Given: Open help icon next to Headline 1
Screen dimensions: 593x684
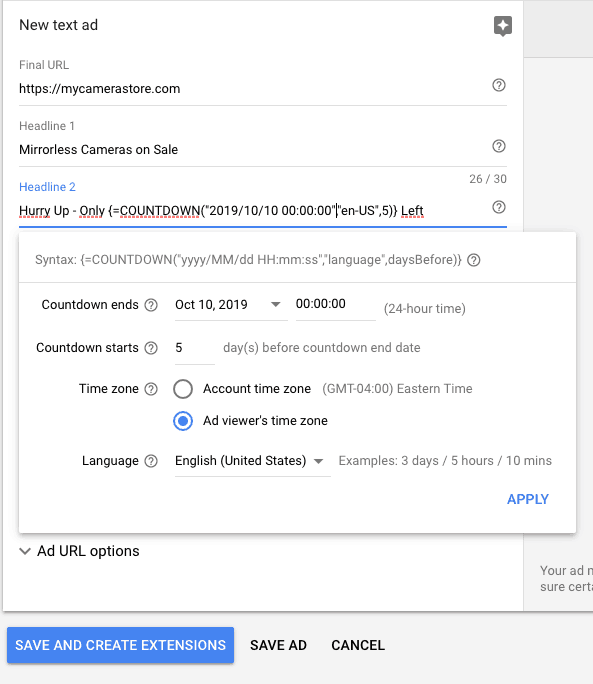Looking at the screenshot, I should coord(499,146).
